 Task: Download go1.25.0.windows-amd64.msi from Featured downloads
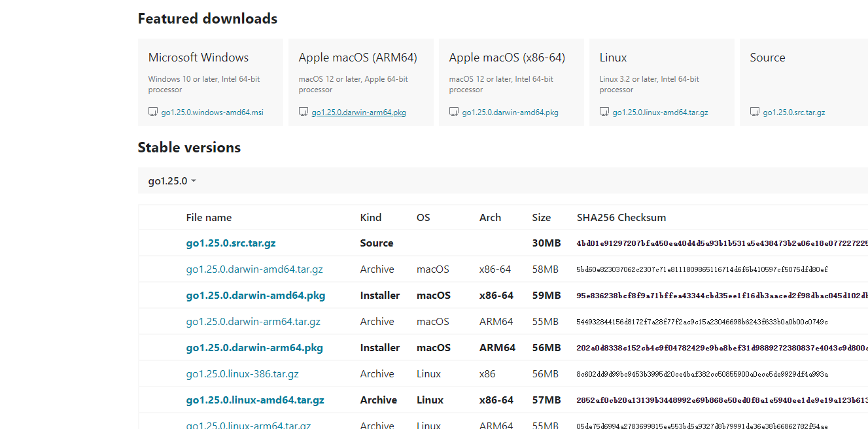pyautogui.click(x=213, y=112)
